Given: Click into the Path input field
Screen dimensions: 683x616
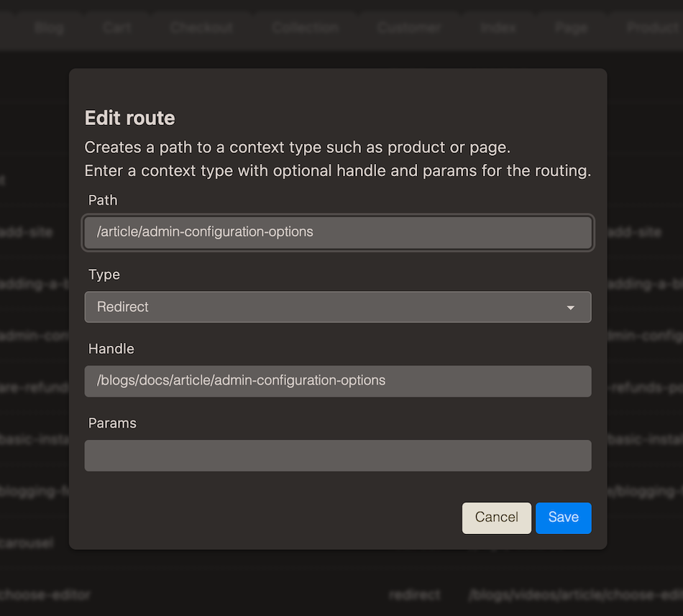Looking at the screenshot, I should tap(337, 232).
